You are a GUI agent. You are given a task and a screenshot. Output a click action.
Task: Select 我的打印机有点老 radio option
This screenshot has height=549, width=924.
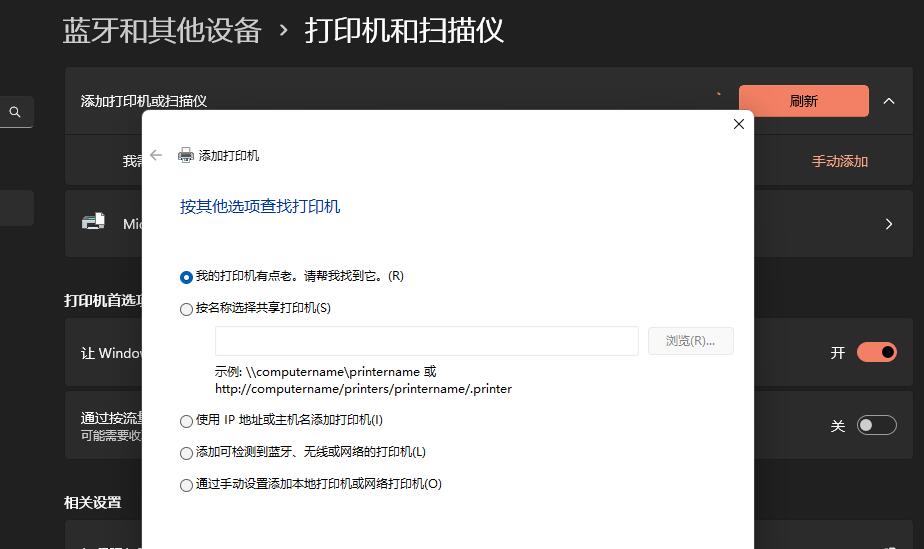click(186, 277)
